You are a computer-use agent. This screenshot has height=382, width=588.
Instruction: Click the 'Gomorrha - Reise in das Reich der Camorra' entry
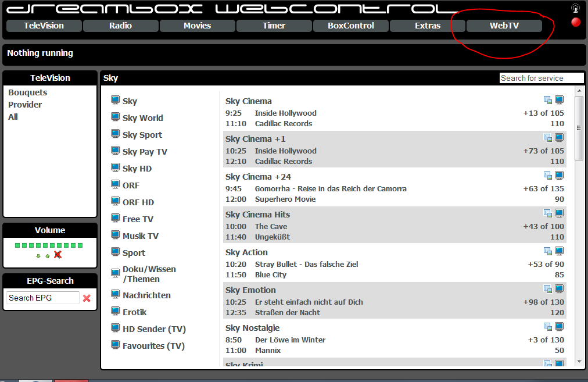click(x=331, y=189)
